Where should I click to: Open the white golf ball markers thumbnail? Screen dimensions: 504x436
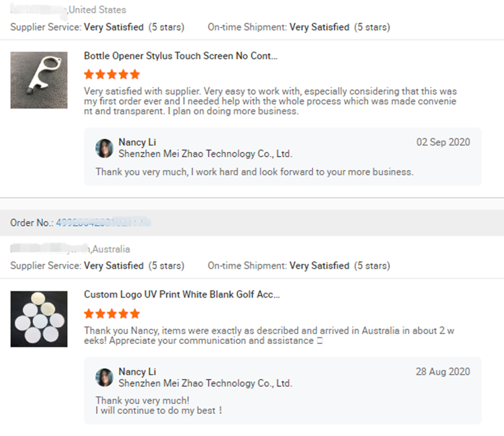pyautogui.click(x=39, y=319)
